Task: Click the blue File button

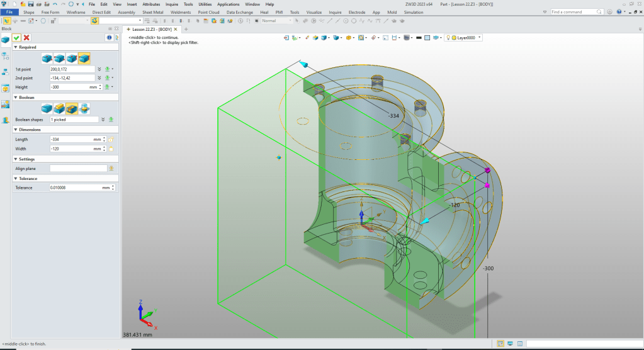Action: pyautogui.click(x=10, y=12)
